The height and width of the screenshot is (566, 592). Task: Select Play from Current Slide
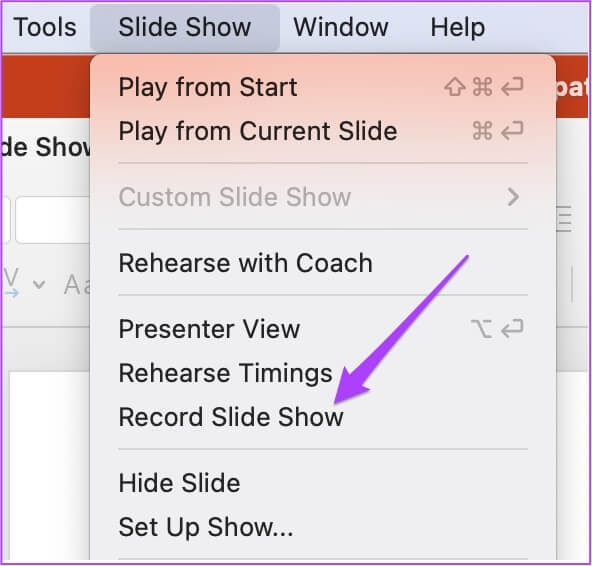[x=323, y=131]
